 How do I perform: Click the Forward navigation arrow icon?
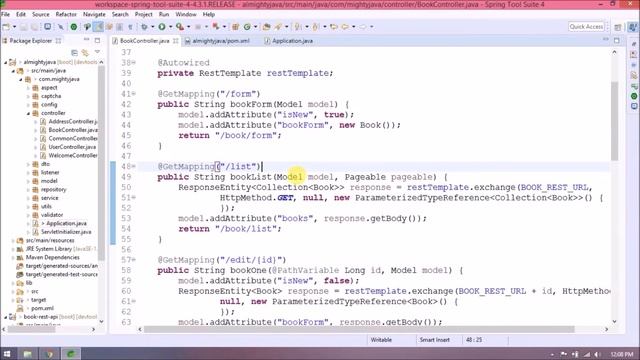point(363,27)
